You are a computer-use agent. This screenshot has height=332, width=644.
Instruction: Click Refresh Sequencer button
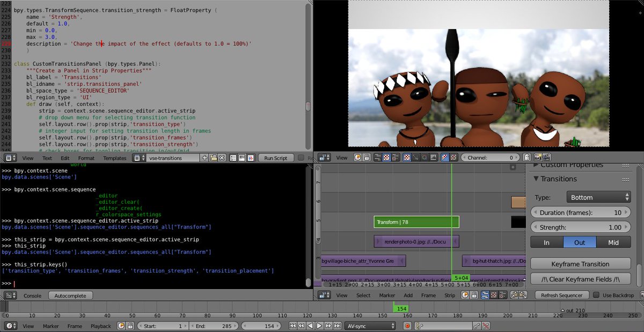coord(561,295)
